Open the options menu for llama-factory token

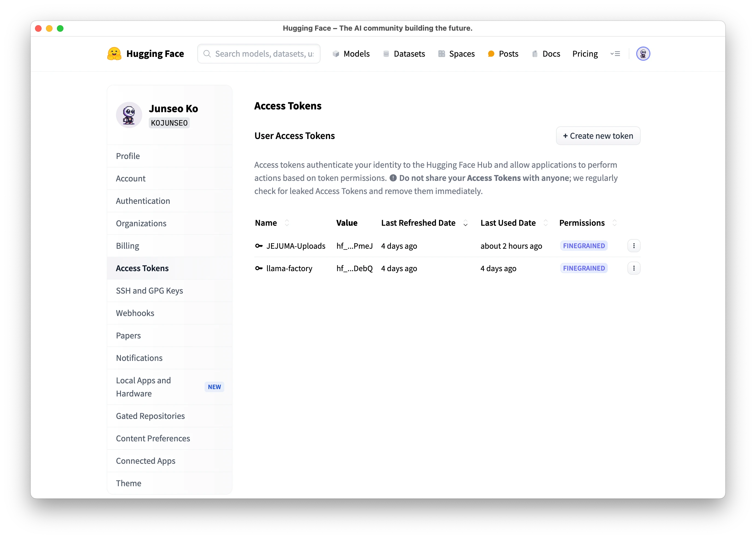pos(633,268)
